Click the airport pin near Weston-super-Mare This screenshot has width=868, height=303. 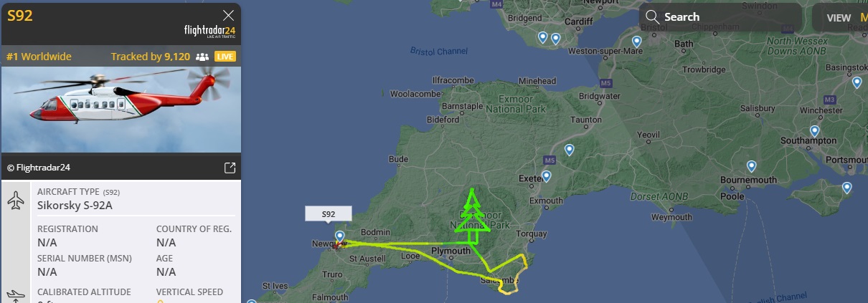[636, 42]
